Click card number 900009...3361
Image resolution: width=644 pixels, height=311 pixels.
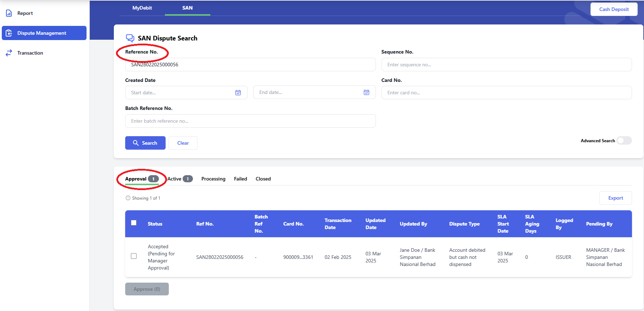click(298, 257)
